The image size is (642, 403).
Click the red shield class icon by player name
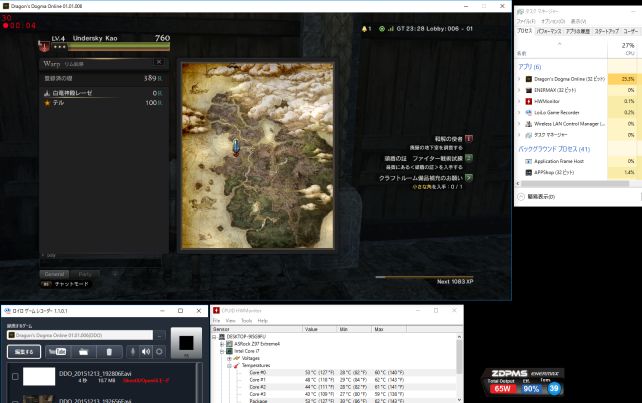tap(44, 46)
